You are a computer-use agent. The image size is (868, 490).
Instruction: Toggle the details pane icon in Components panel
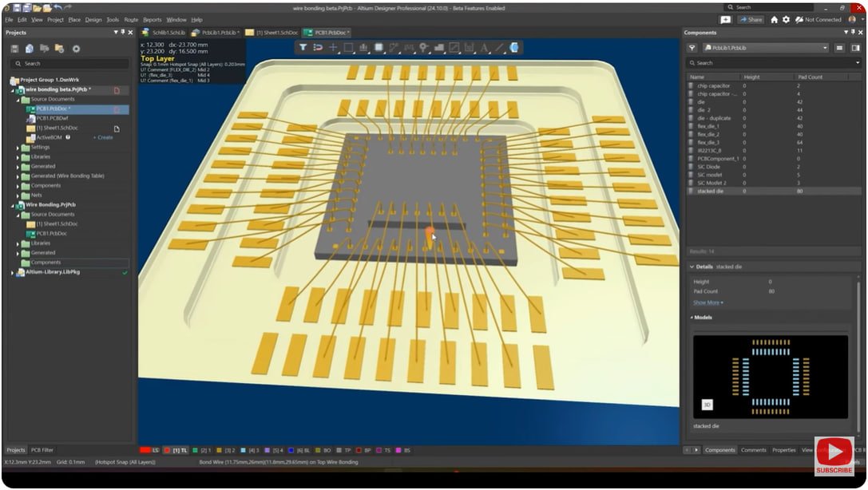click(x=855, y=48)
